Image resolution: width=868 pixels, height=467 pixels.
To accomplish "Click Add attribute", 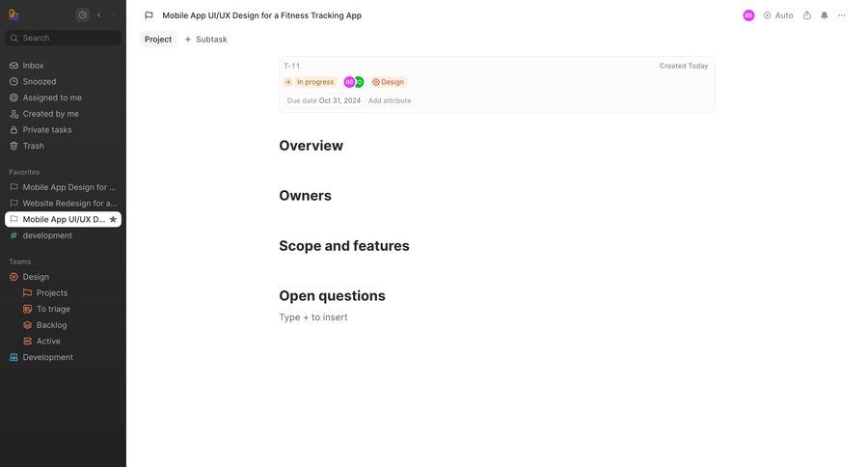I will point(390,100).
